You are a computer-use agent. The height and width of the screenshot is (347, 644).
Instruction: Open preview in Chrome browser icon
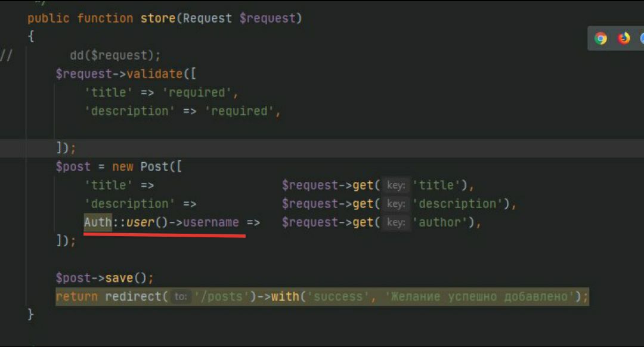click(600, 39)
